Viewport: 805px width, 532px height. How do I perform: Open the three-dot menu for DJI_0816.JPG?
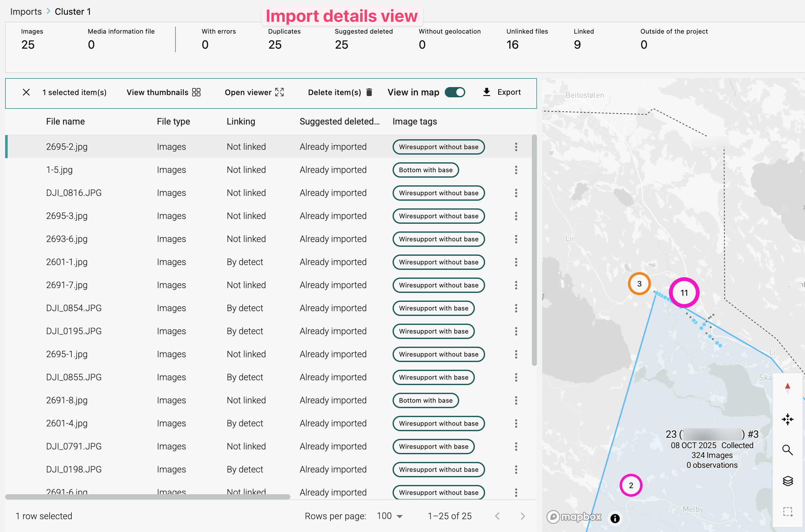pos(516,193)
